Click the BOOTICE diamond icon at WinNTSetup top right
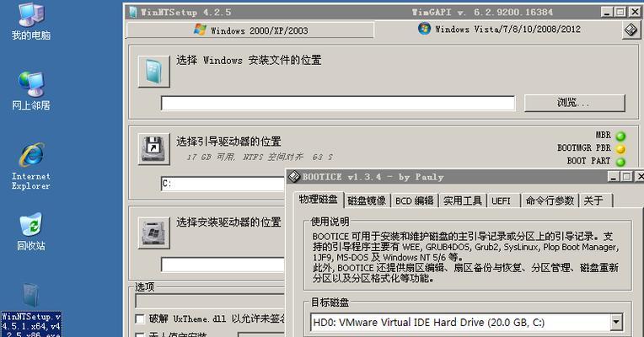Image resolution: width=644 pixels, height=337 pixels. (x=631, y=30)
